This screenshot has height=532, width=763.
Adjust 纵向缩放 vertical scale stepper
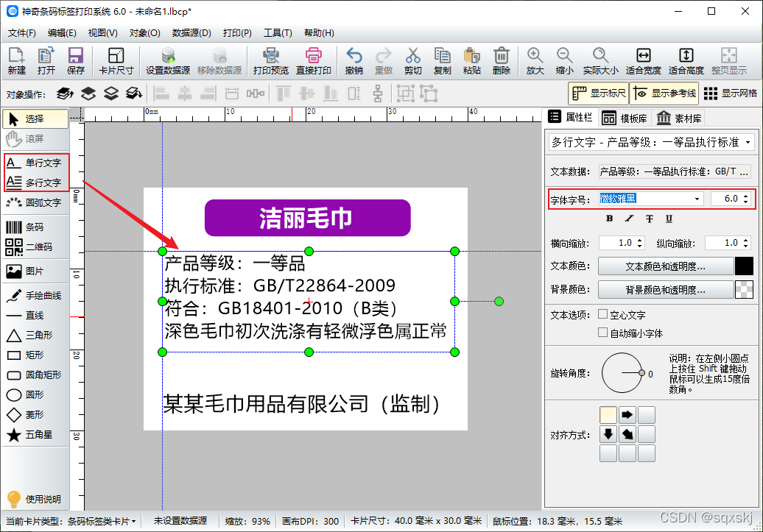point(745,243)
